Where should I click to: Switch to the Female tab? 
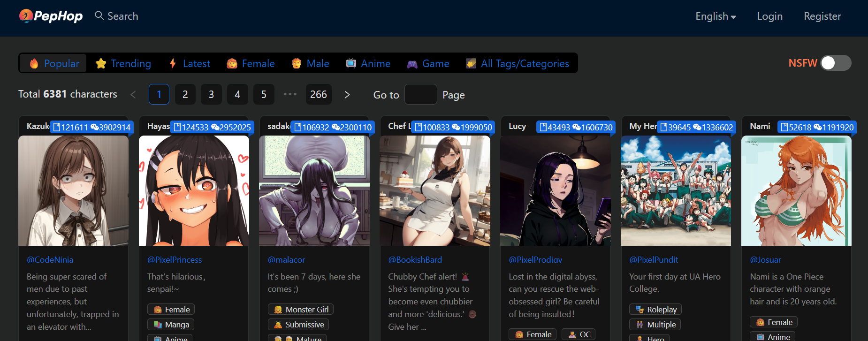[x=251, y=63]
